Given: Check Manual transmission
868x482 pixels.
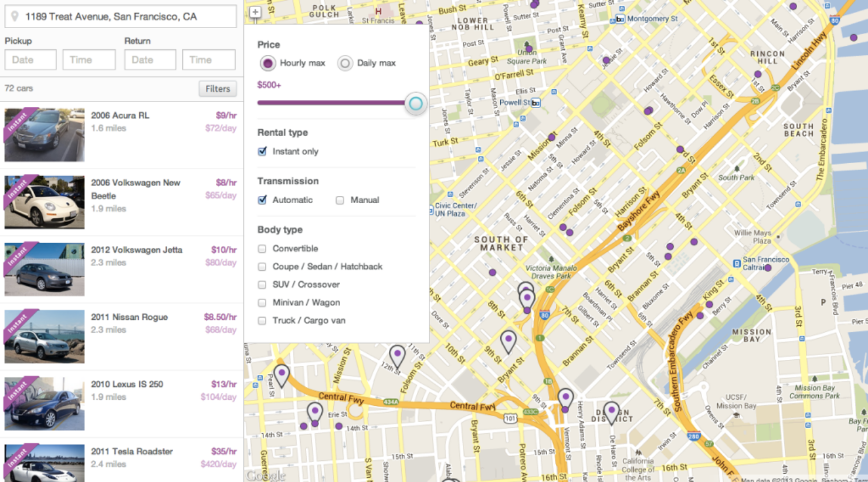Looking at the screenshot, I should click(x=340, y=200).
